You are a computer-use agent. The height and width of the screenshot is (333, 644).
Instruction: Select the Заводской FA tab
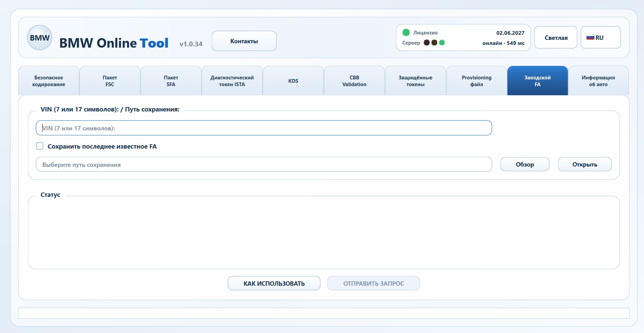tap(538, 81)
